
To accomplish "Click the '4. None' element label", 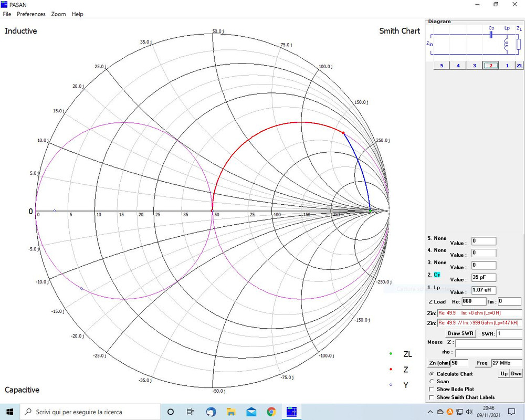I will (437, 250).
